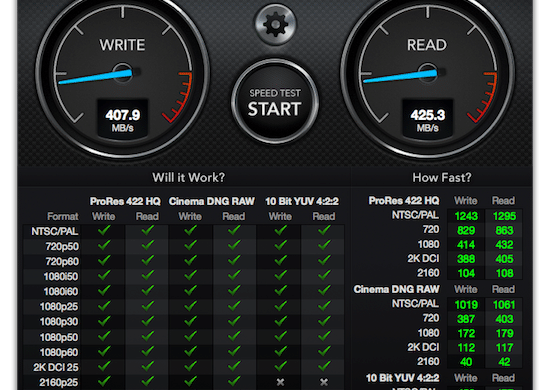Click 2K DCI 25 ProRes 422 HQ Write checkmark
The width and height of the screenshot is (550, 390).
click(x=104, y=367)
